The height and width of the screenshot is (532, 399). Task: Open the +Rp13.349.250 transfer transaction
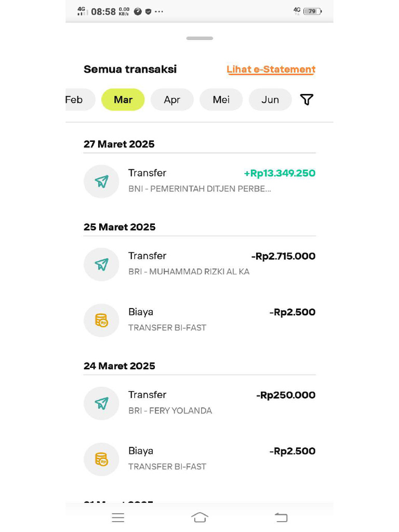[199, 181]
